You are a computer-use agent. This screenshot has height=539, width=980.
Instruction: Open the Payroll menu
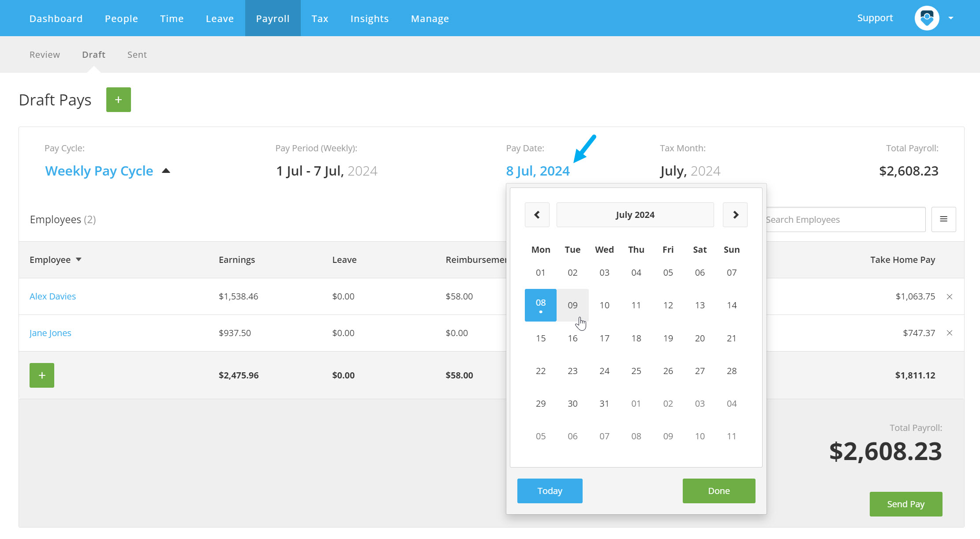point(273,19)
